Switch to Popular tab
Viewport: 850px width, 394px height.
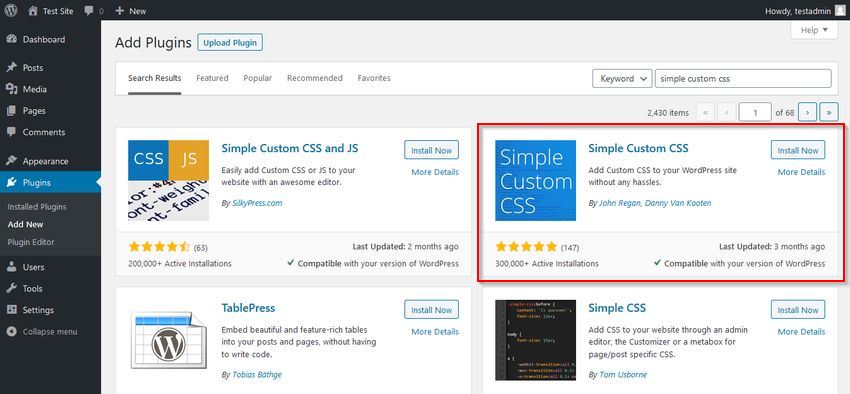tap(257, 78)
